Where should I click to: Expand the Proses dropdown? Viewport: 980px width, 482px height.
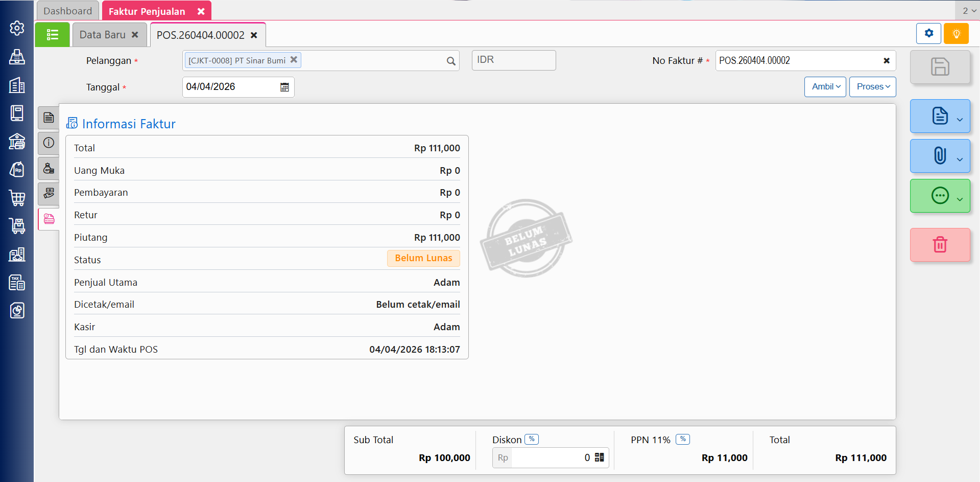(872, 87)
